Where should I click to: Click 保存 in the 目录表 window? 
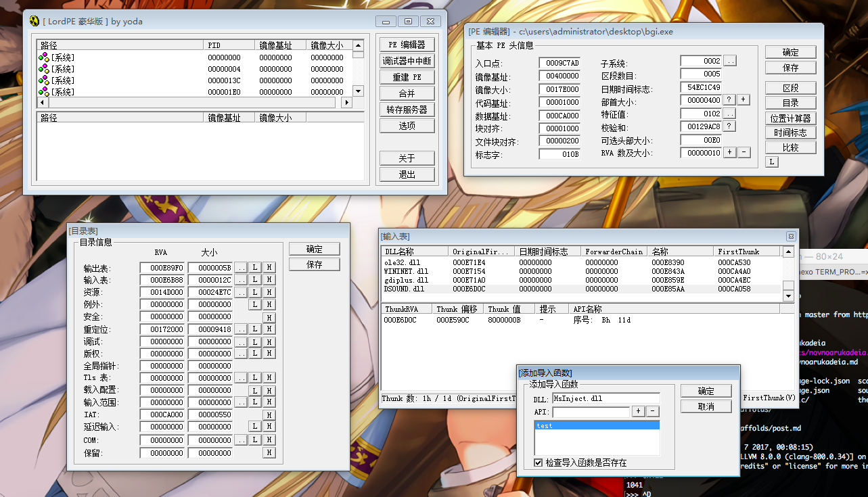[x=314, y=264]
